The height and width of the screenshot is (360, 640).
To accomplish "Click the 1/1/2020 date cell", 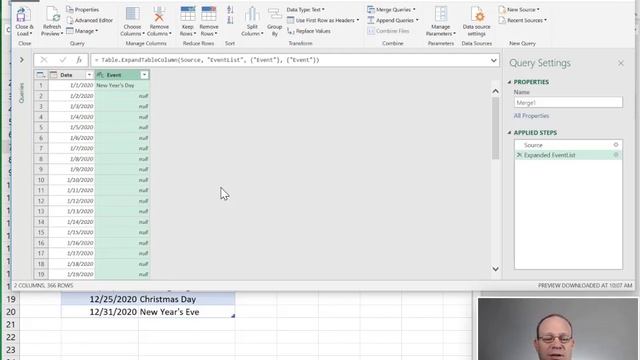I will point(71,85).
